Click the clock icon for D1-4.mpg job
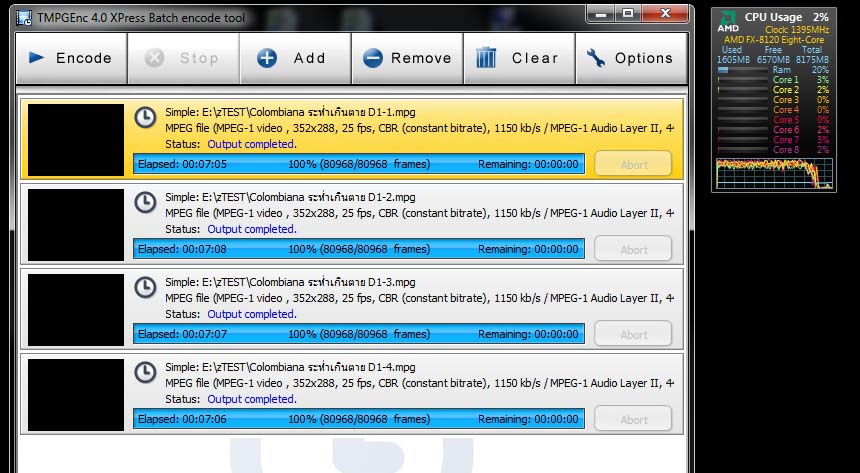Image resolution: width=860 pixels, height=473 pixels. [x=145, y=373]
